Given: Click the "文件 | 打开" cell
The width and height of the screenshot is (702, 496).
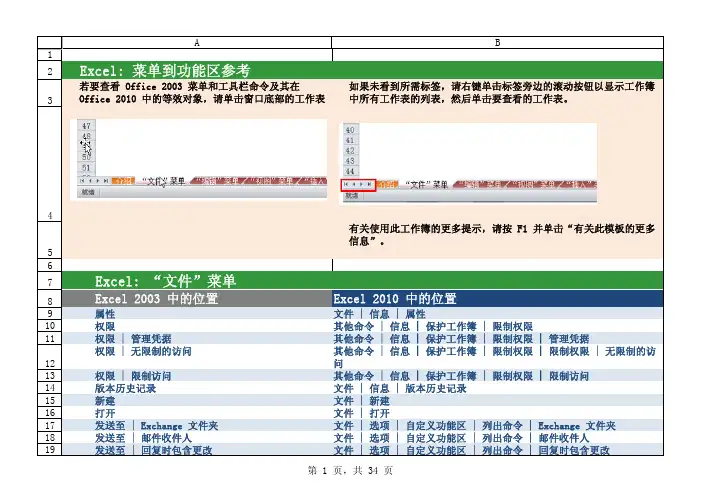Looking at the screenshot, I should (x=361, y=413).
